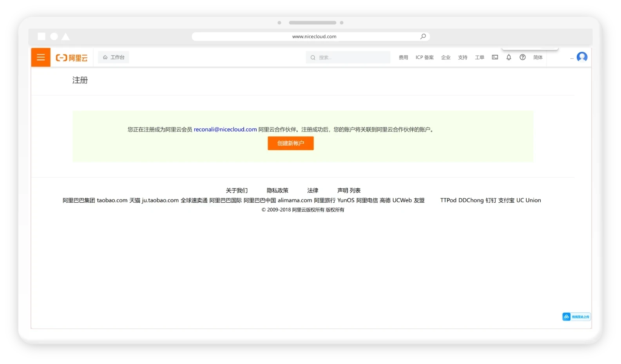The image size is (621, 364).
Task: Click the 注册 page heading
Action: point(80,80)
